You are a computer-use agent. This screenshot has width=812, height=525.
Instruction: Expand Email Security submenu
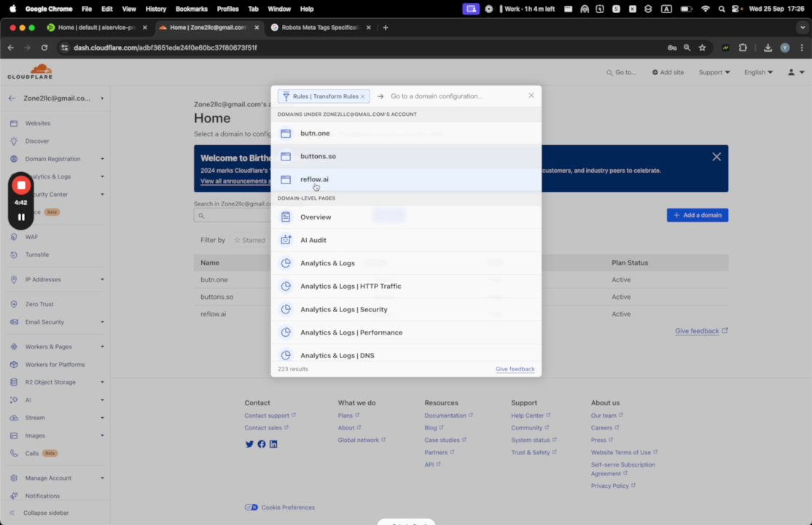pyautogui.click(x=102, y=322)
